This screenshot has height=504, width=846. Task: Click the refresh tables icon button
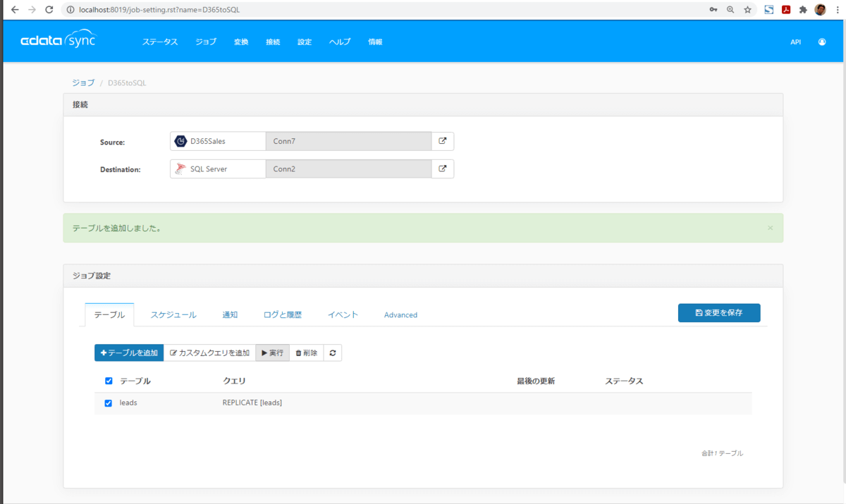[x=333, y=352]
